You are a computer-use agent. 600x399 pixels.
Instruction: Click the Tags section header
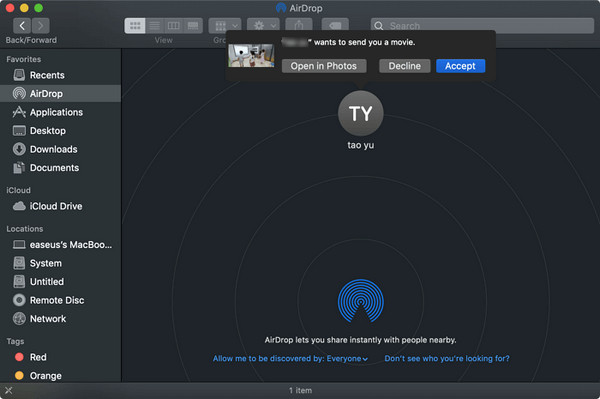(15, 341)
